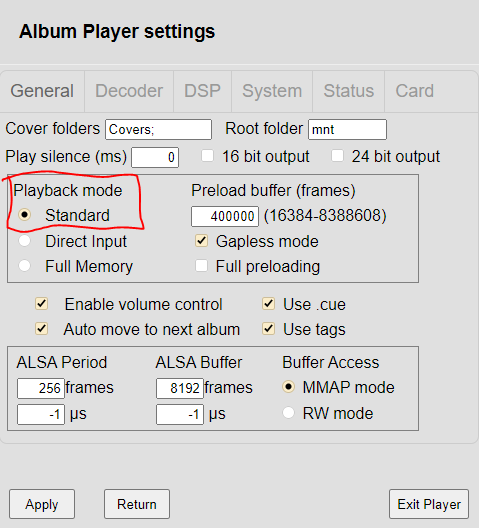Click the Return button

tap(137, 504)
